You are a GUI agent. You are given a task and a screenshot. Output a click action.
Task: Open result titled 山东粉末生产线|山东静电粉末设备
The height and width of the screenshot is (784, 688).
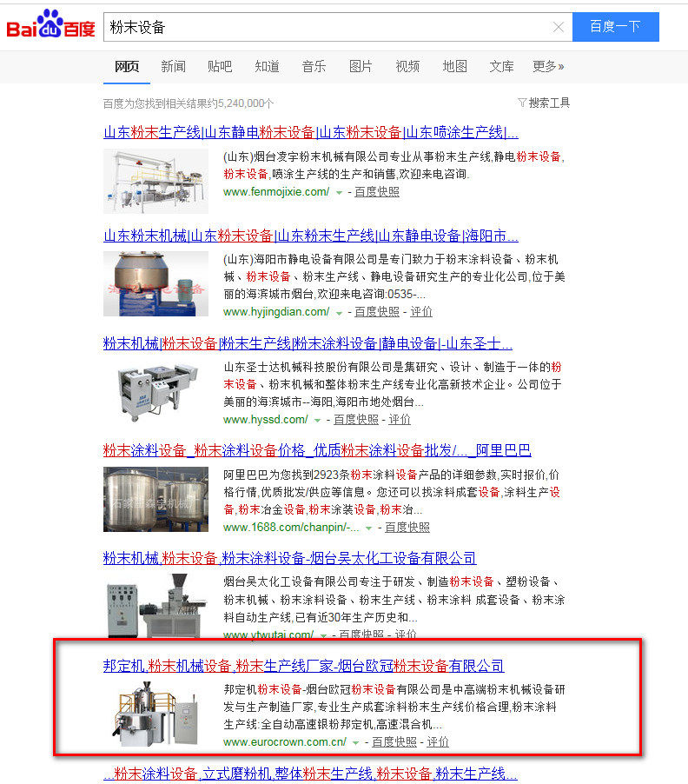[311, 132]
